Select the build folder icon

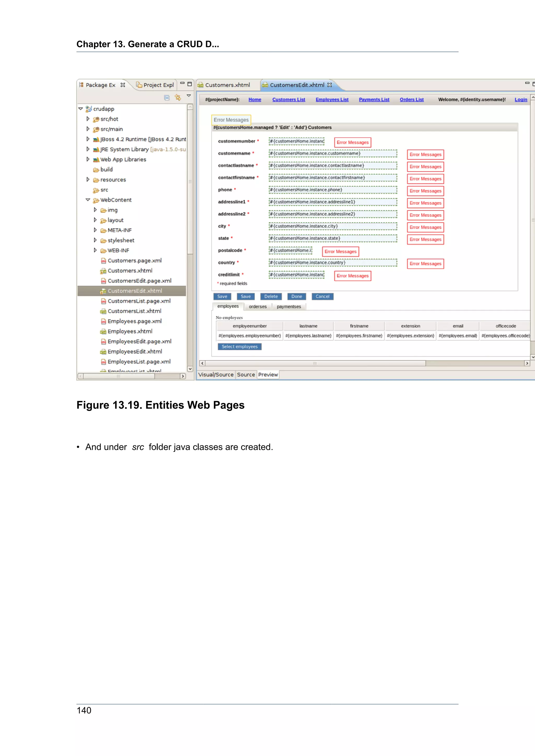[x=96, y=170]
